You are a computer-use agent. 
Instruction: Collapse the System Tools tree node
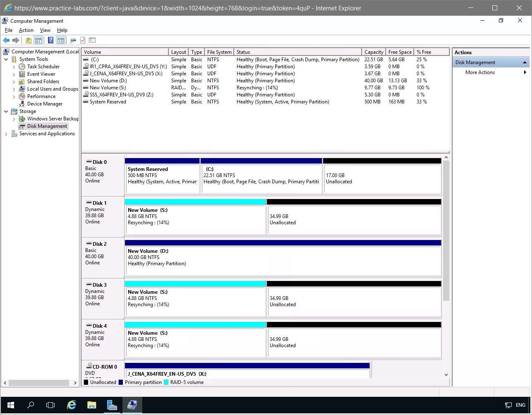[x=6, y=59]
